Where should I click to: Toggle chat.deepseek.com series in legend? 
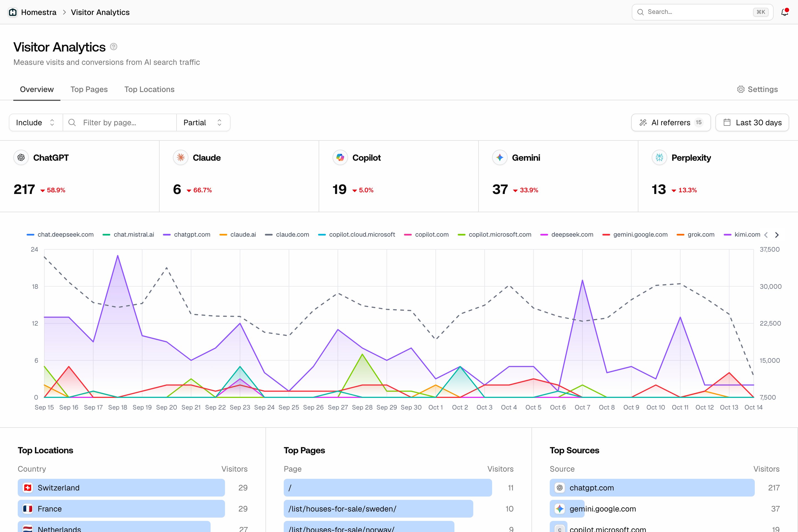(60, 234)
